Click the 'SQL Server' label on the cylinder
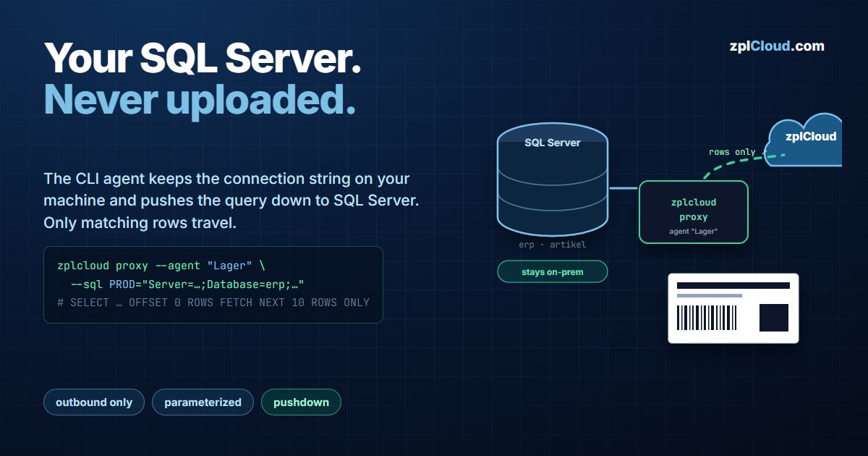The image size is (868, 456). point(553,143)
